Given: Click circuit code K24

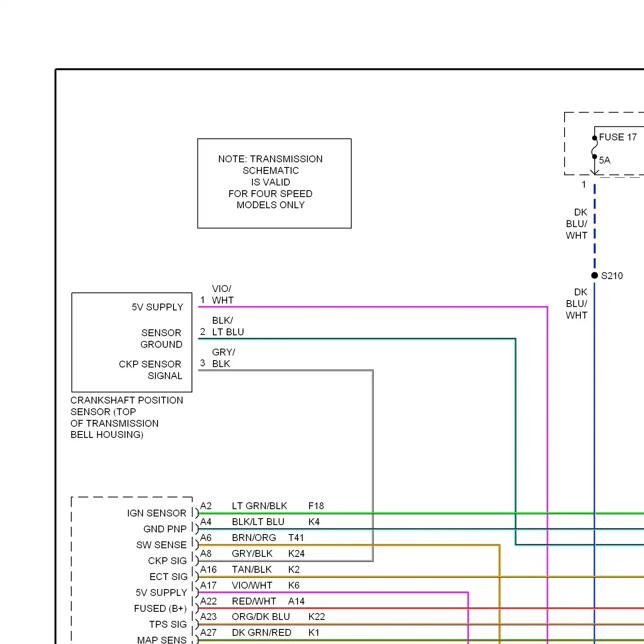Looking at the screenshot, I should pyautogui.click(x=296, y=553).
